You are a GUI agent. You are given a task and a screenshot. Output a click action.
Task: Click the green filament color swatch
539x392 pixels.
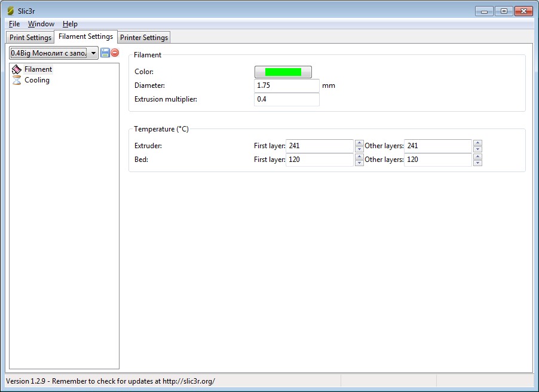(x=283, y=72)
